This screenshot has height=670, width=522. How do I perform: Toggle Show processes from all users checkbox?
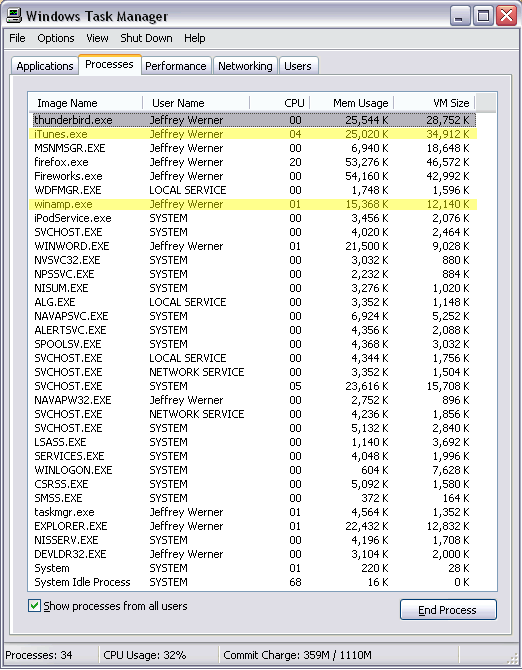click(34, 605)
